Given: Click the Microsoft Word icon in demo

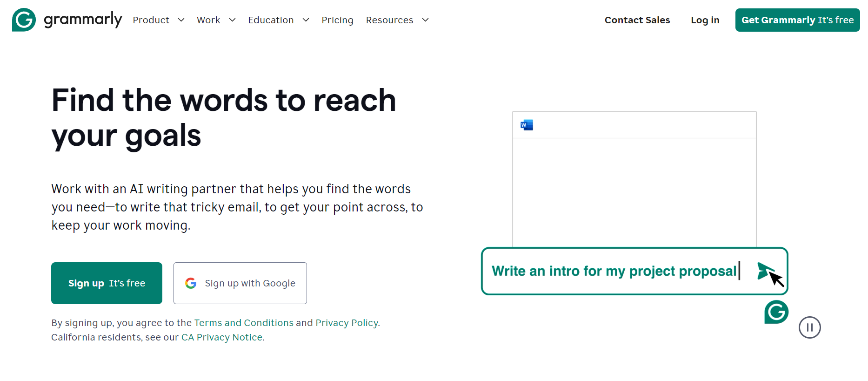Looking at the screenshot, I should click(527, 125).
